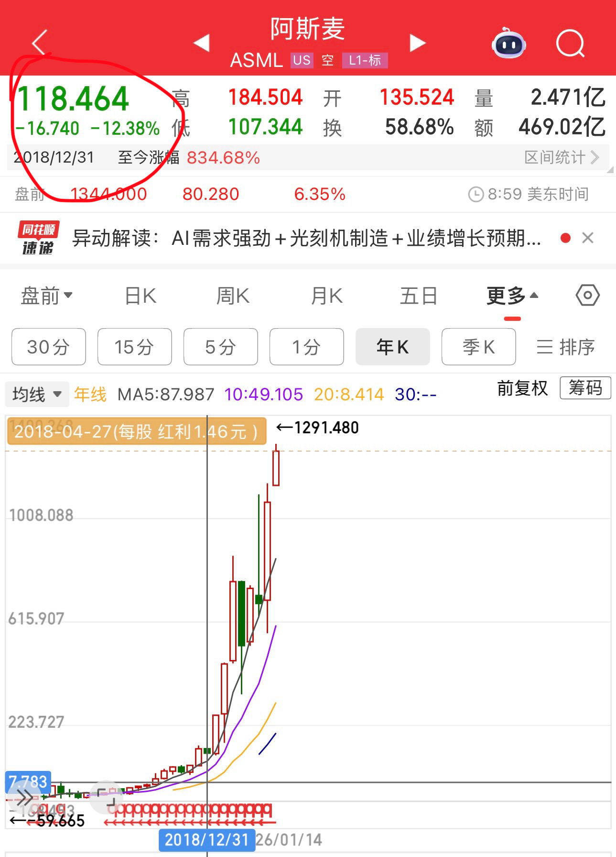Tap the 空 short-selling tag
This screenshot has width=616, height=857.
(x=327, y=60)
